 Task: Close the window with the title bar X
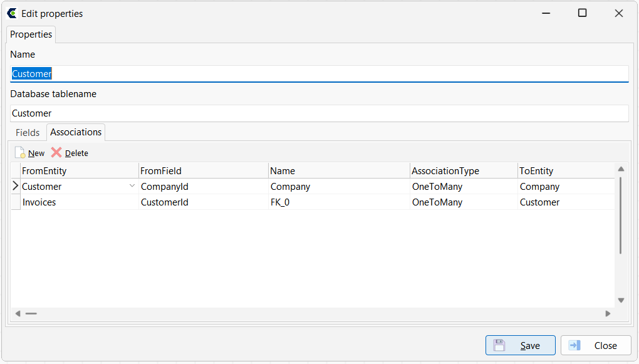pyautogui.click(x=618, y=13)
